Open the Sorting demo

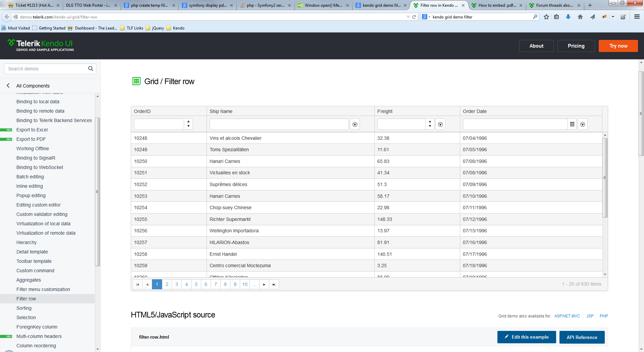[x=24, y=308]
